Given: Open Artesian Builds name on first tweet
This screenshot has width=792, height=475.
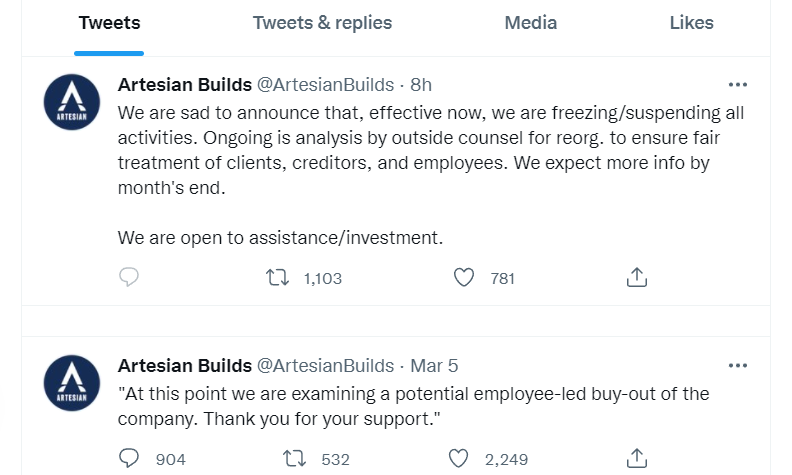Looking at the screenshot, I should 183,85.
